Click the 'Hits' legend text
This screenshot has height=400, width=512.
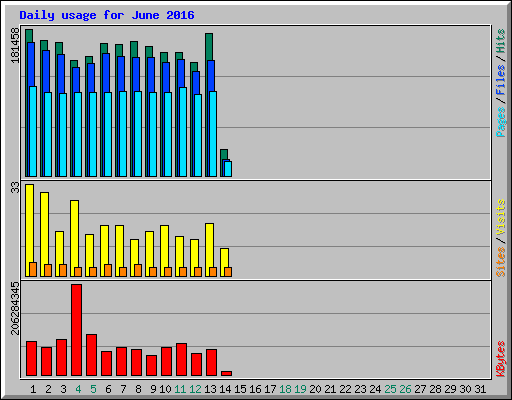(x=501, y=41)
